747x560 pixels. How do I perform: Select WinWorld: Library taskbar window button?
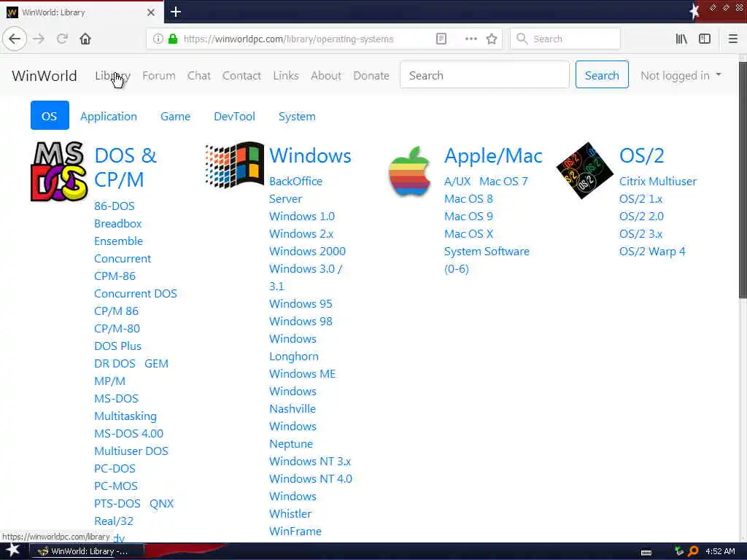coord(87,551)
